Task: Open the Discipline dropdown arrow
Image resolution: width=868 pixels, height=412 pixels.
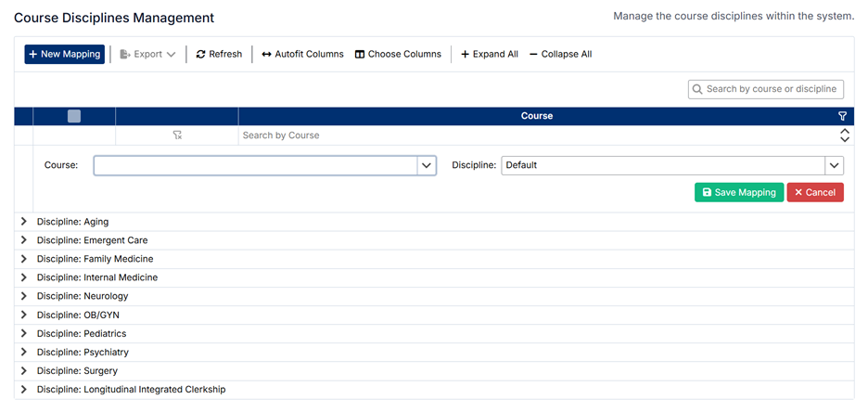Action: coord(834,165)
